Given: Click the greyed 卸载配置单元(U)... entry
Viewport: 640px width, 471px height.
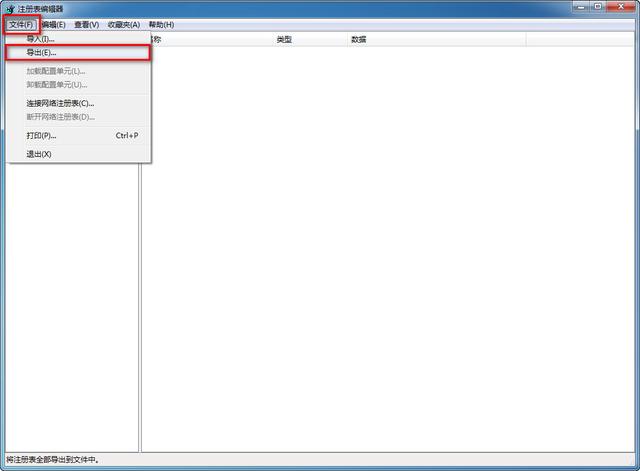Looking at the screenshot, I should tap(78, 84).
